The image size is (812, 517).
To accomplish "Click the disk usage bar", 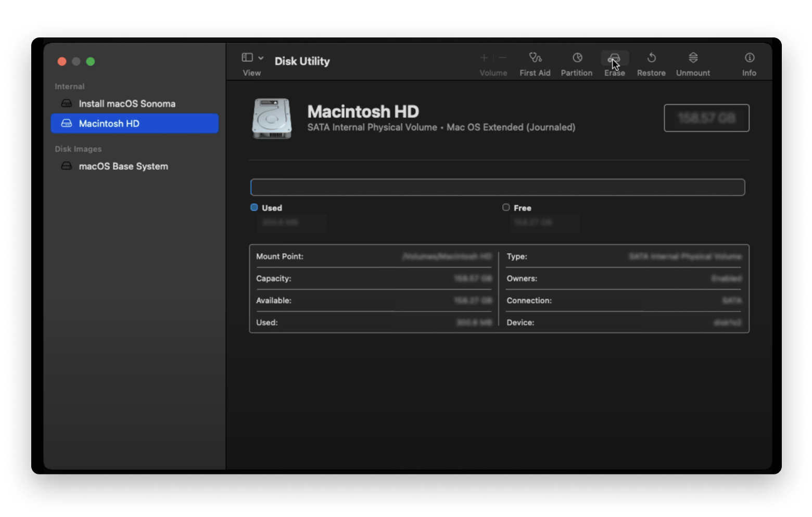I will [498, 187].
